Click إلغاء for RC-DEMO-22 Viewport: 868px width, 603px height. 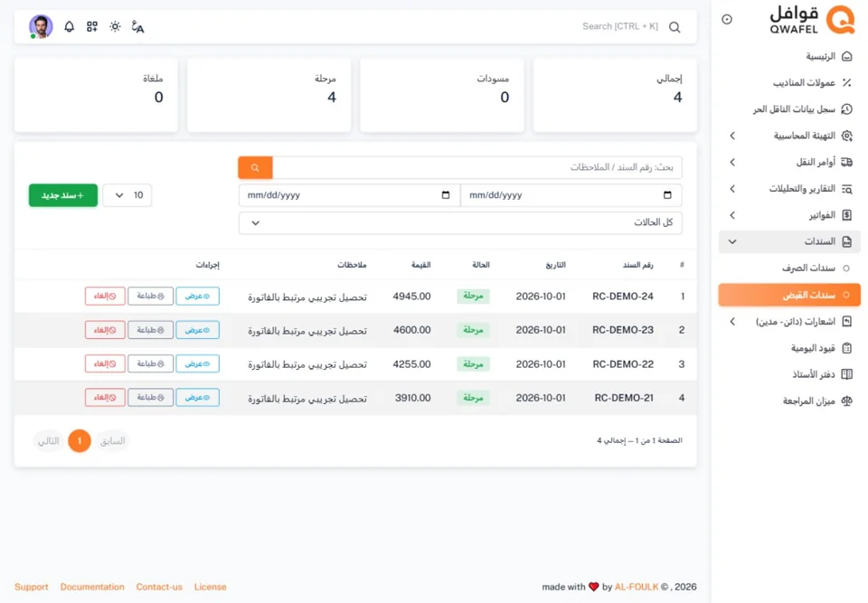tap(105, 363)
